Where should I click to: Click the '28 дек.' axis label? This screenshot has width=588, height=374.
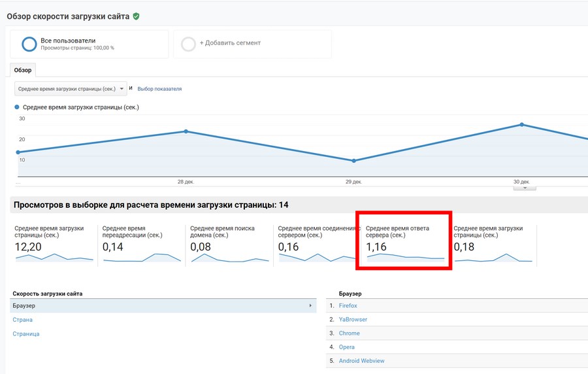186,182
